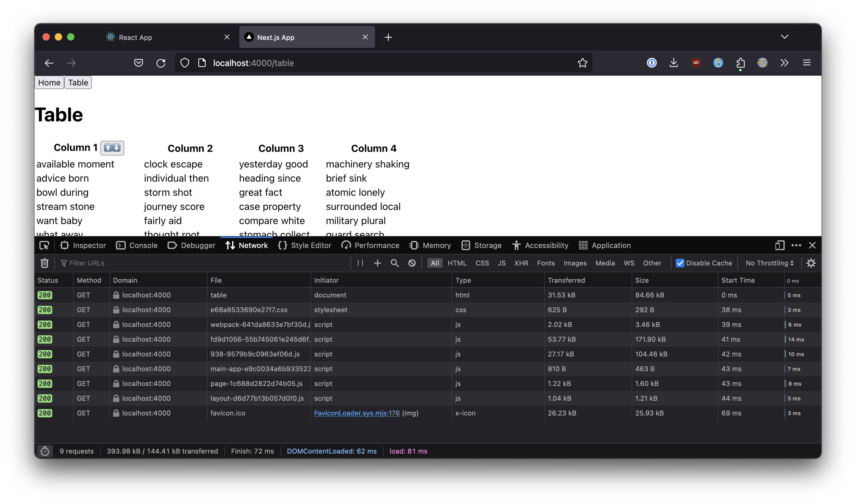856x504 pixels.
Task: Open the uBlock Origin extension
Action: 696,63
